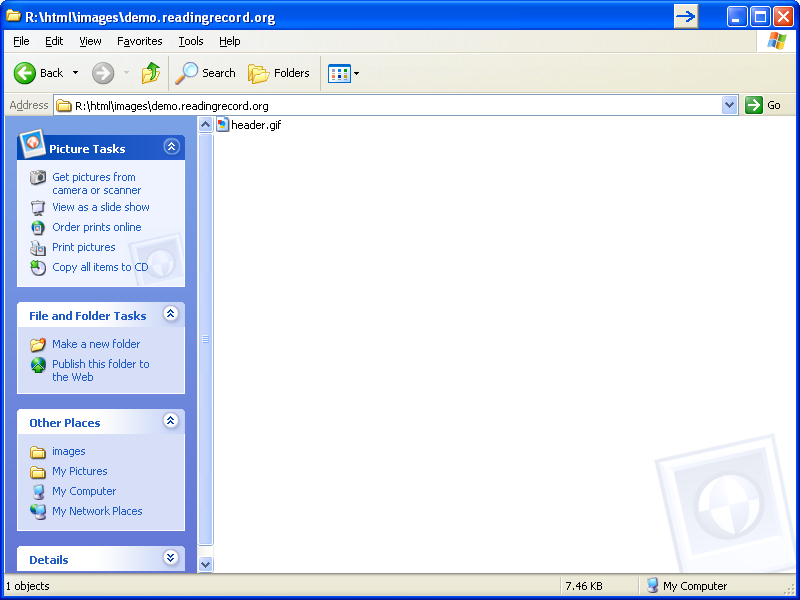Click Get pictures from camera or scanner
The width and height of the screenshot is (800, 600).
tap(96, 184)
